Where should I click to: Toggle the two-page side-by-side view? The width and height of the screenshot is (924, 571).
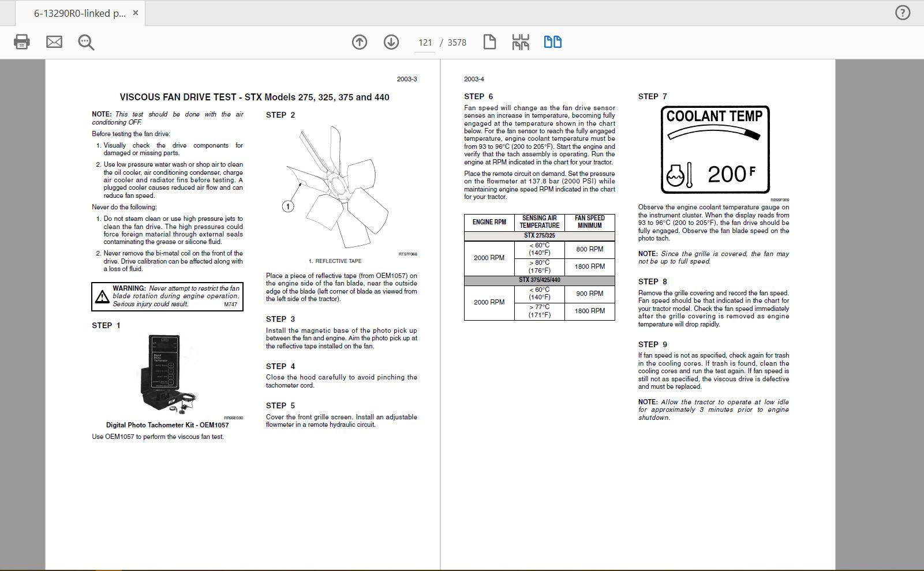[x=553, y=42]
